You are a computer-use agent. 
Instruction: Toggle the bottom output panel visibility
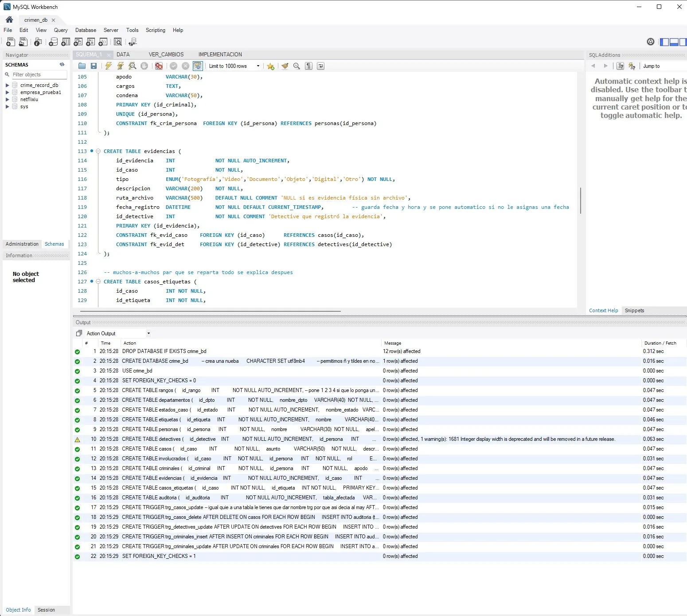(x=674, y=42)
